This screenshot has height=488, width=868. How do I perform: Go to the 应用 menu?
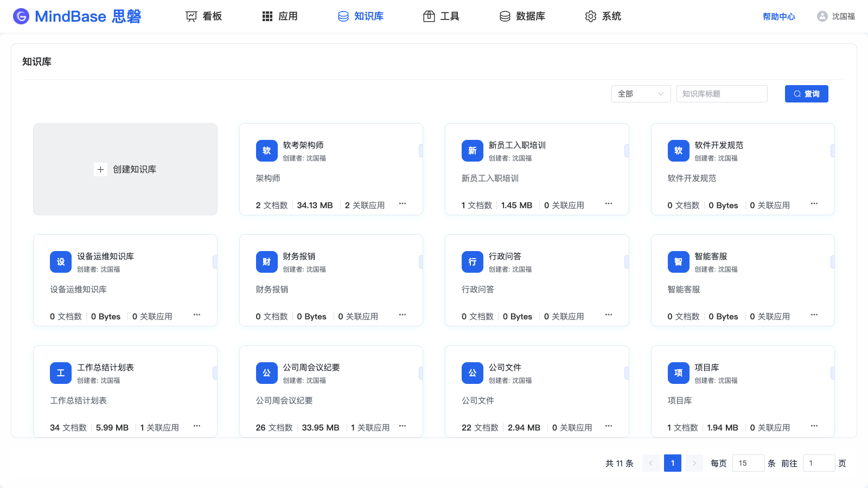(280, 16)
